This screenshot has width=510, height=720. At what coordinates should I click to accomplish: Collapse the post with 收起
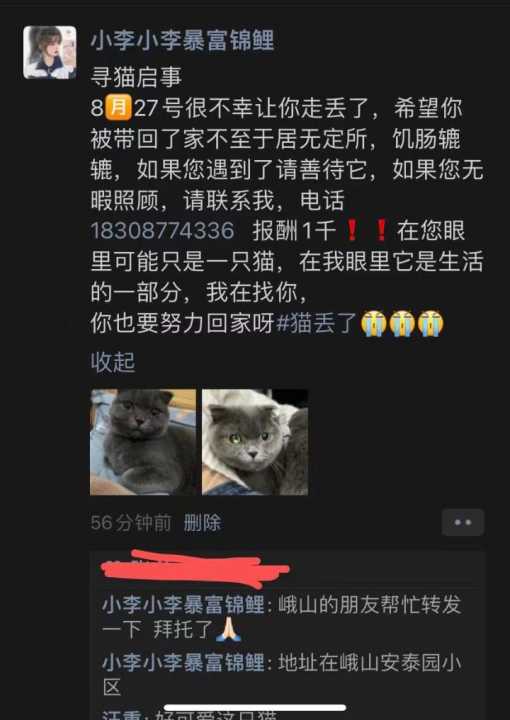[x=113, y=362]
